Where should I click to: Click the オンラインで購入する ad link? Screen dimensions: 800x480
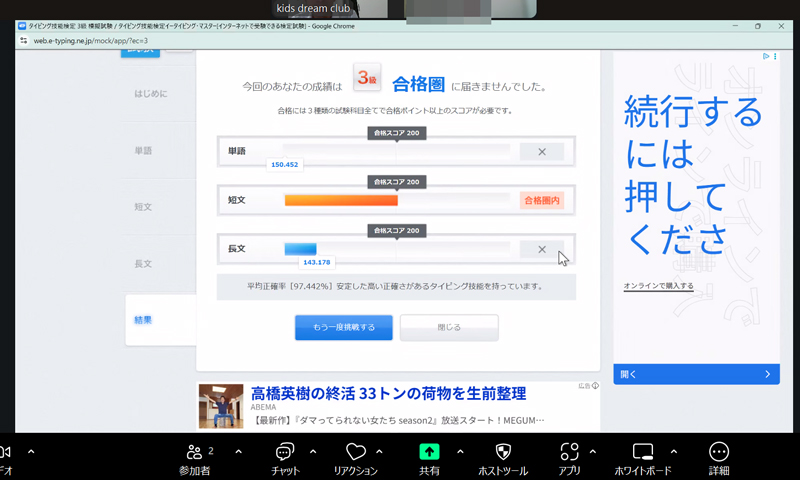coord(658,286)
